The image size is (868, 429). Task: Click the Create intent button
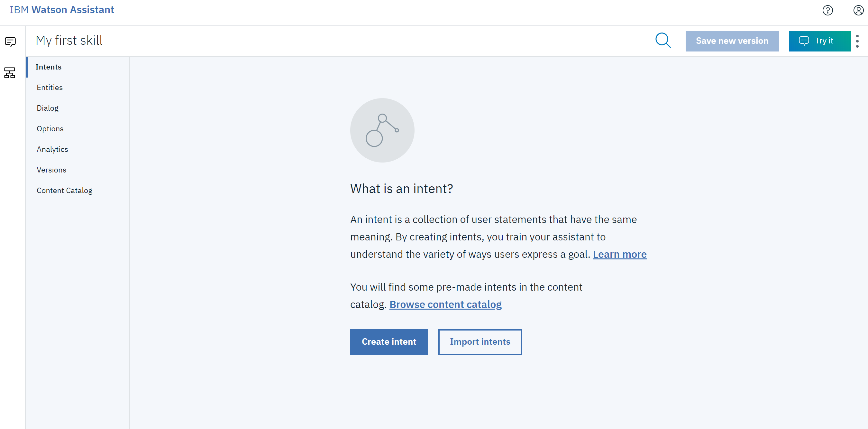click(x=389, y=342)
